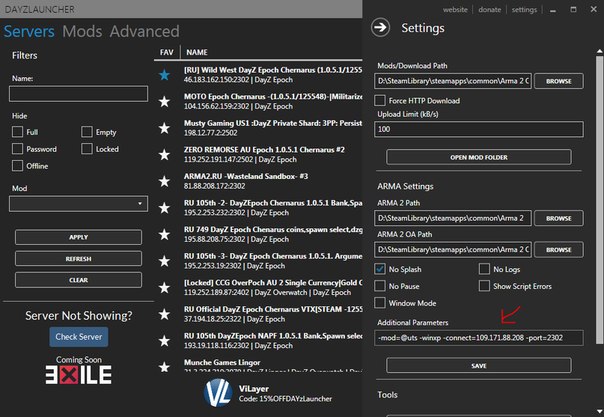Screen dimensions: 604x417
Task: Save the ARMA settings
Action: pyautogui.click(x=479, y=365)
